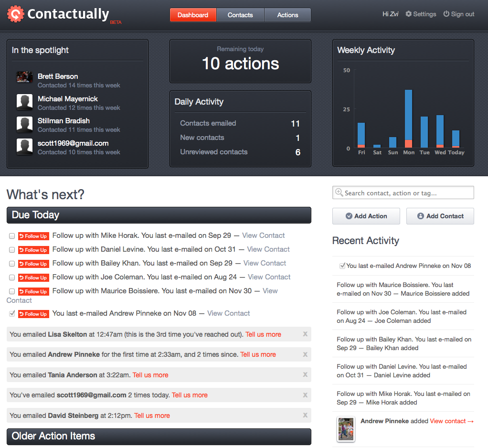This screenshot has width=488, height=448.
Task: View Contact for Bailey Khan
Action: [x=265, y=263]
